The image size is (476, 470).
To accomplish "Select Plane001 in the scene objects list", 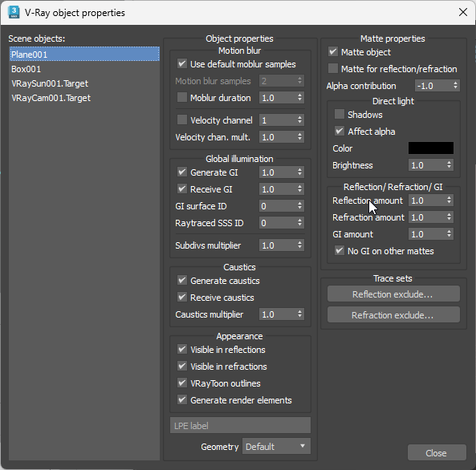I will (x=84, y=55).
